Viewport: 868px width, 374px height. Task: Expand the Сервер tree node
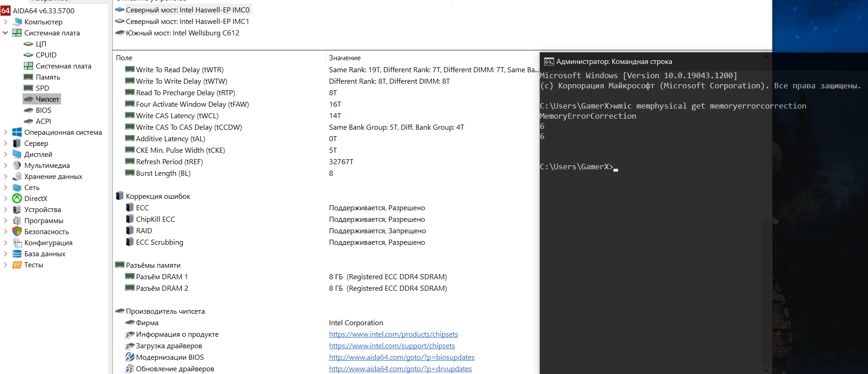coord(6,143)
